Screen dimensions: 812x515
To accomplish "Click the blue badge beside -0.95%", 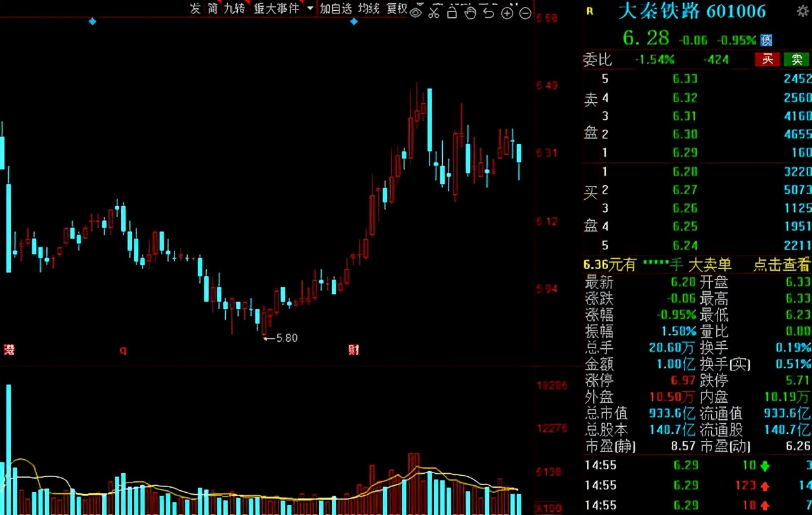I will [x=766, y=39].
